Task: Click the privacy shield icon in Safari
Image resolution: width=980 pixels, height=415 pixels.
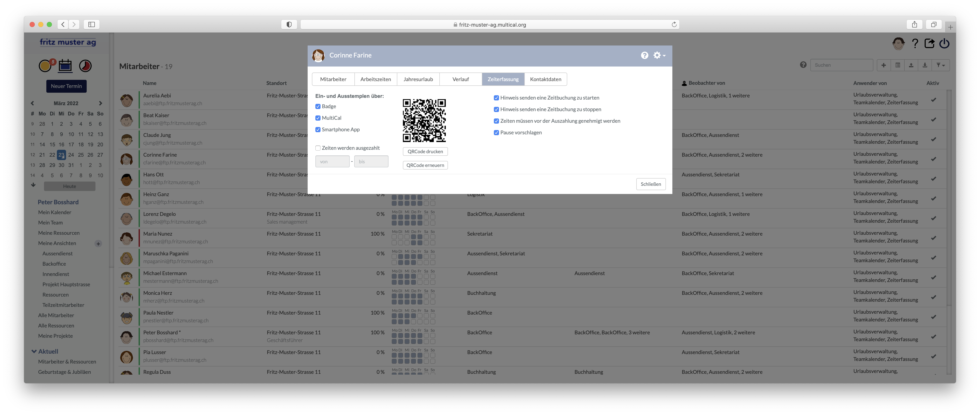Action: click(289, 24)
